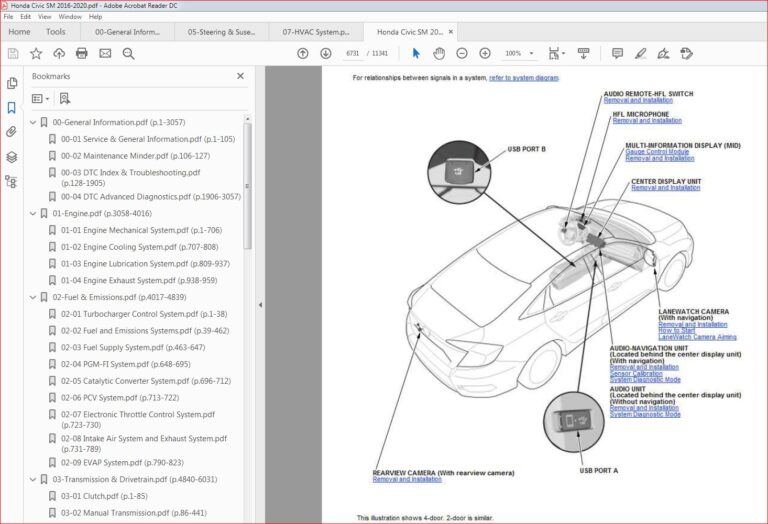Switch to the 07-HVAC System.p... tab

coord(316,32)
